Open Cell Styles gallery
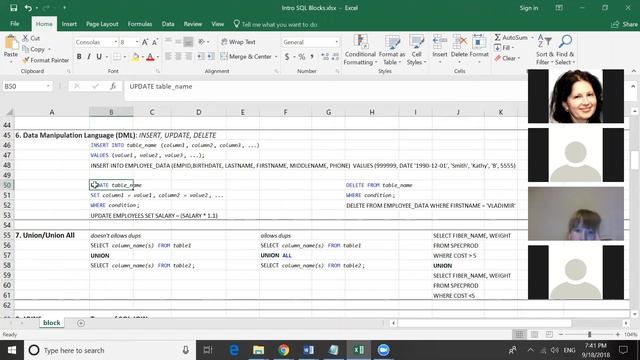640x360 pixels. (x=416, y=50)
